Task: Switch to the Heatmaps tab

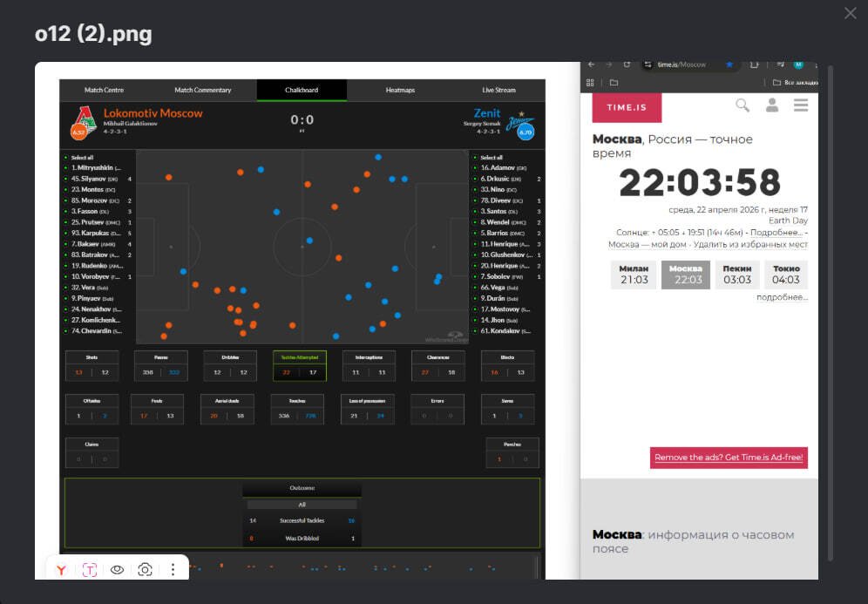Action: (400, 90)
